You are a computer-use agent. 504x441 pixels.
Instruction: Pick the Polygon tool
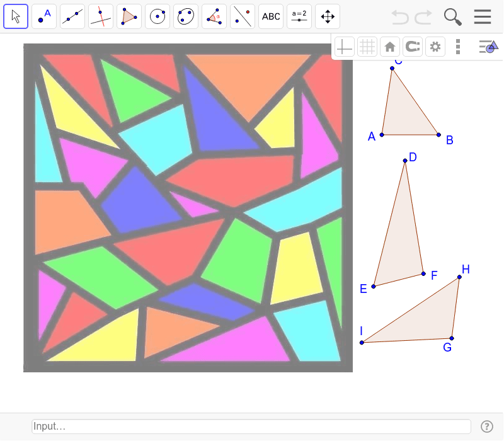click(129, 16)
